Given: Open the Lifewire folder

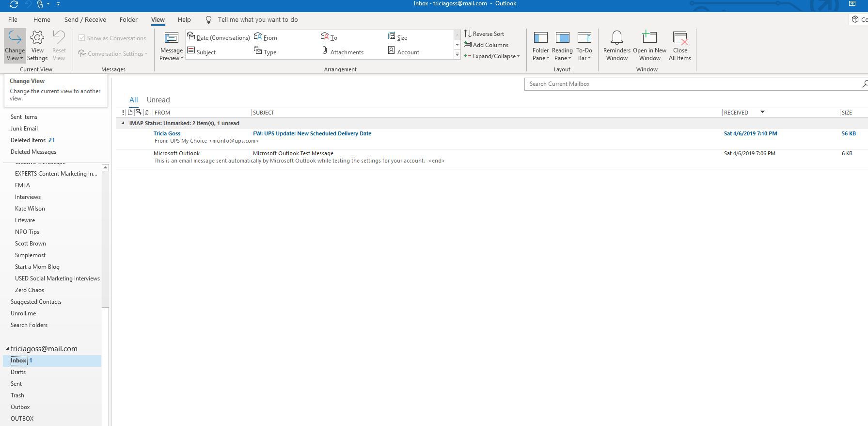Looking at the screenshot, I should [25, 220].
